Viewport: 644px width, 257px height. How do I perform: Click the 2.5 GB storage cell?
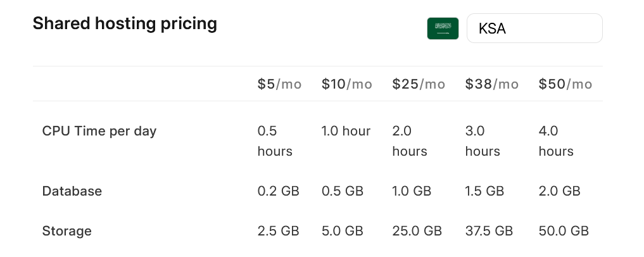tap(278, 231)
